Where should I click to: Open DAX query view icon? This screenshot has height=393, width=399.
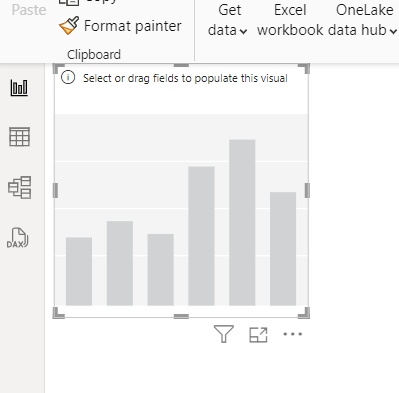(x=18, y=238)
